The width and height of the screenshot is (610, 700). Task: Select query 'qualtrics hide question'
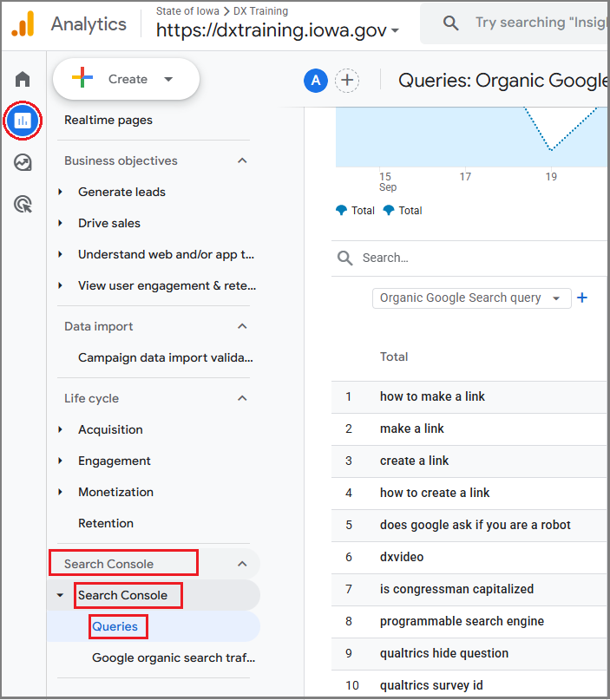(444, 653)
